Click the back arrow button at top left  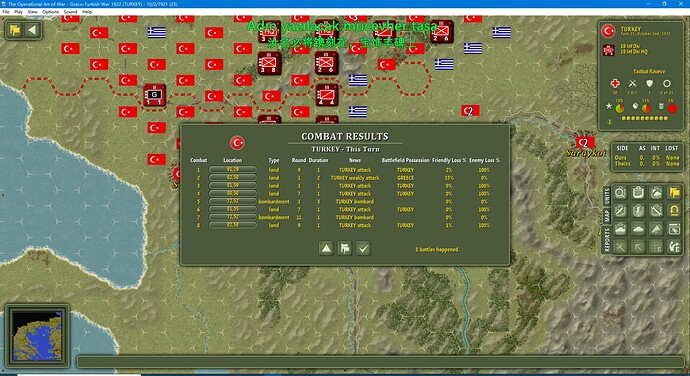click(32, 30)
